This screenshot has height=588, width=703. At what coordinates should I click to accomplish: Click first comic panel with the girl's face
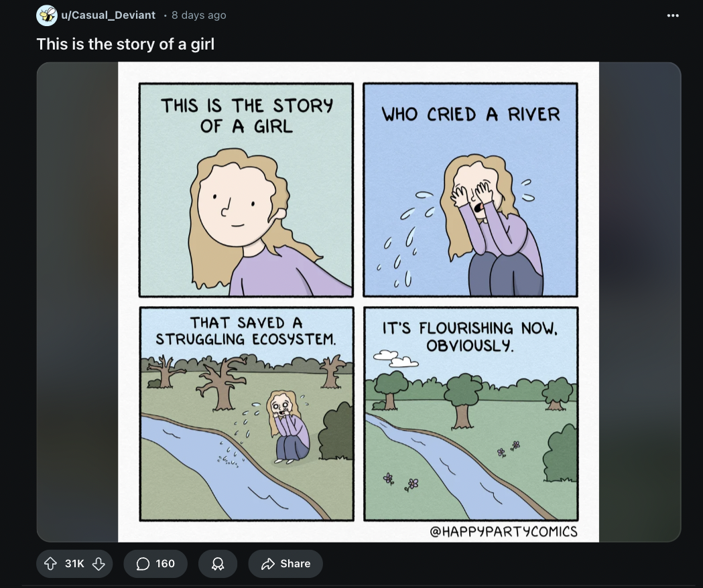click(x=246, y=190)
